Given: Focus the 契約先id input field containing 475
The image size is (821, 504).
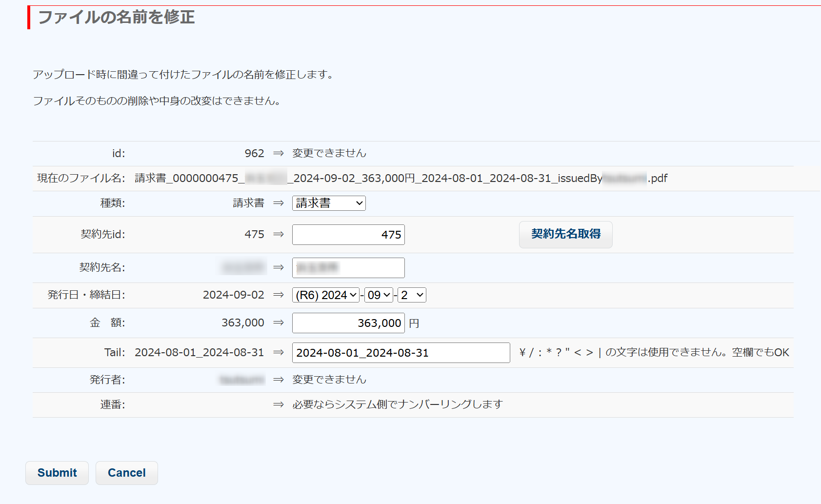Looking at the screenshot, I should tap(348, 235).
